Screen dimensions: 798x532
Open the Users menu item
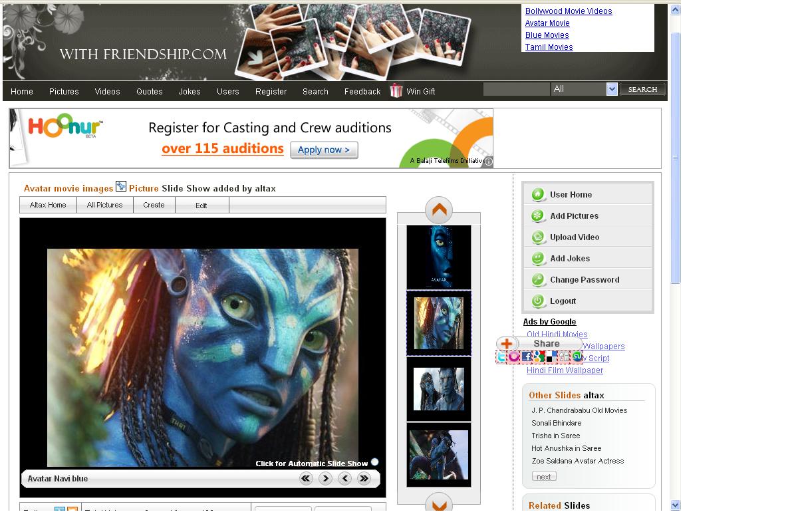click(228, 92)
